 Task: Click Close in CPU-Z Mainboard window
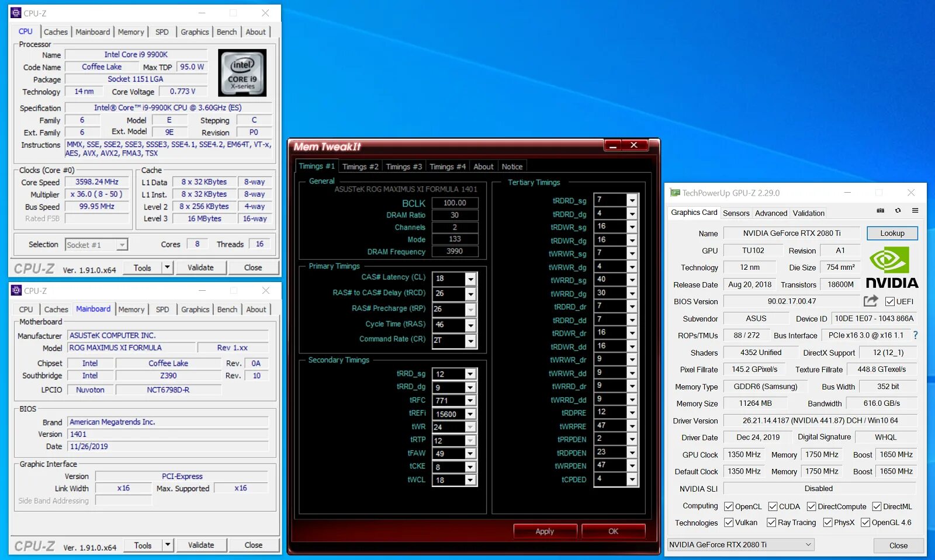(253, 545)
